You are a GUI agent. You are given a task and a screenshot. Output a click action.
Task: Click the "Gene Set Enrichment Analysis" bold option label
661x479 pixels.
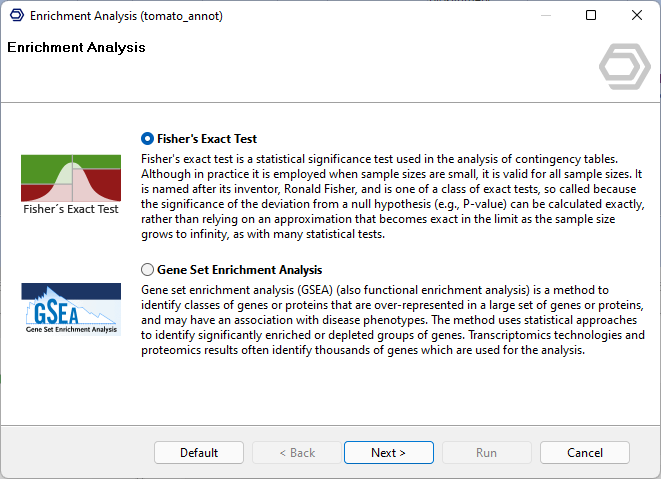click(239, 270)
